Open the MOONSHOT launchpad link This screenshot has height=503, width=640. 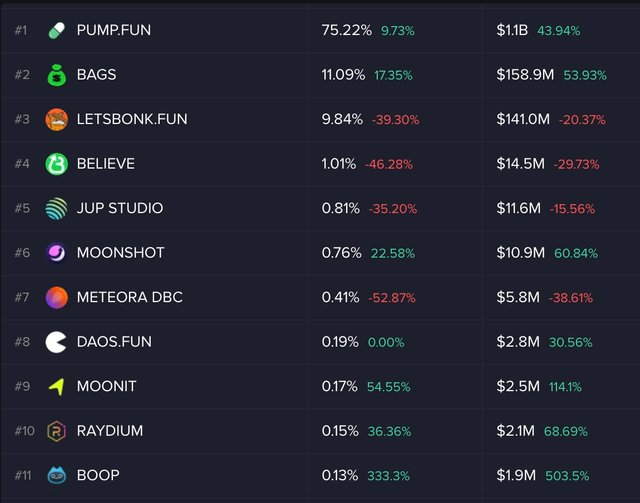coord(120,253)
